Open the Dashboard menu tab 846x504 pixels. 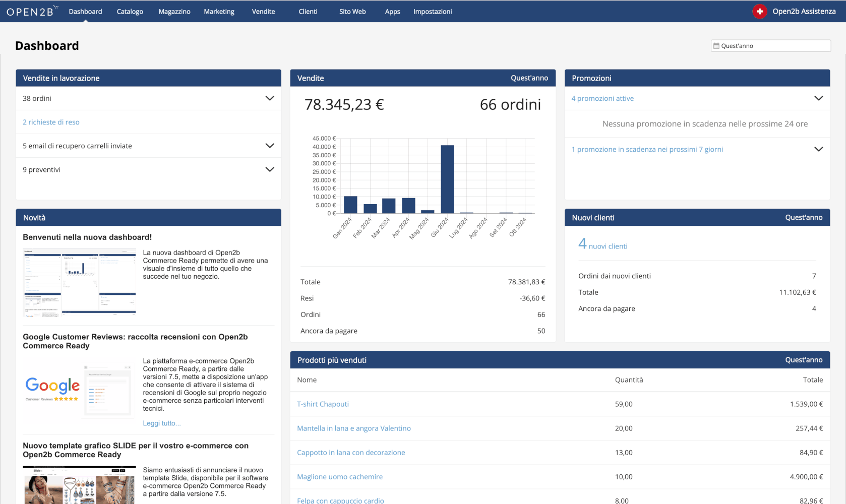tap(85, 12)
